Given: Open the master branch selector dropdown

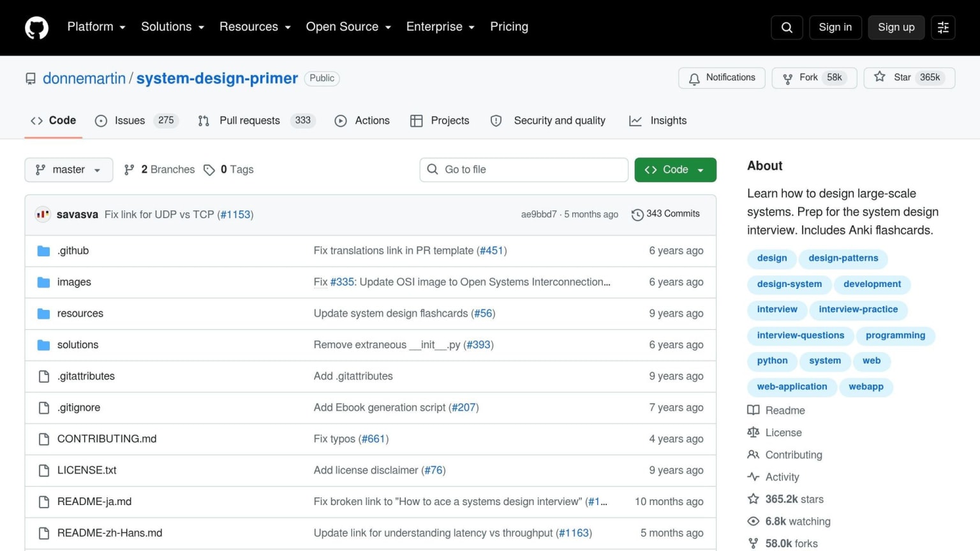Looking at the screenshot, I should point(69,170).
